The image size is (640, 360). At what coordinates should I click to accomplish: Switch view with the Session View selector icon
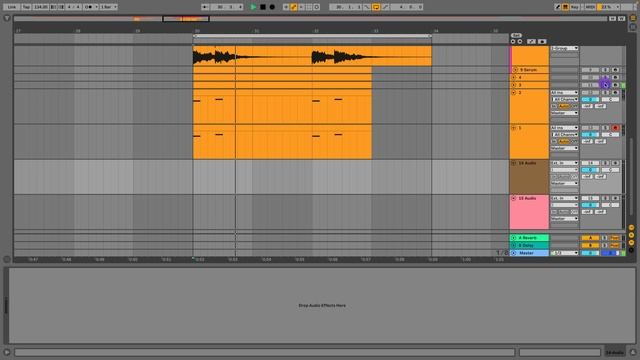point(633,27)
